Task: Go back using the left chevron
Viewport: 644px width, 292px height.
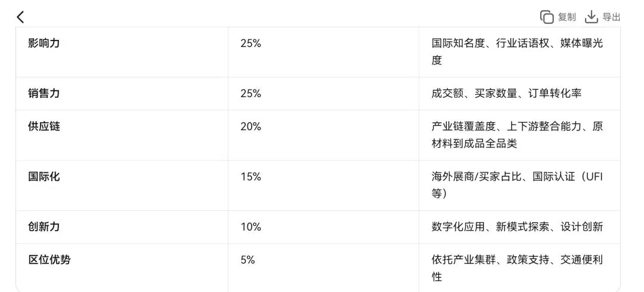Action: 20,17
